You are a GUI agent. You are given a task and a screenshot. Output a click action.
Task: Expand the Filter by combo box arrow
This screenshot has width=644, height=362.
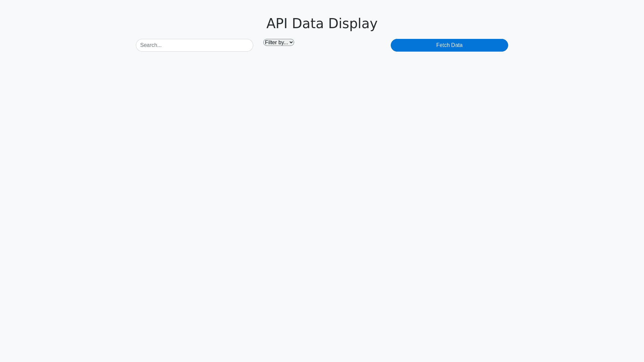point(291,43)
